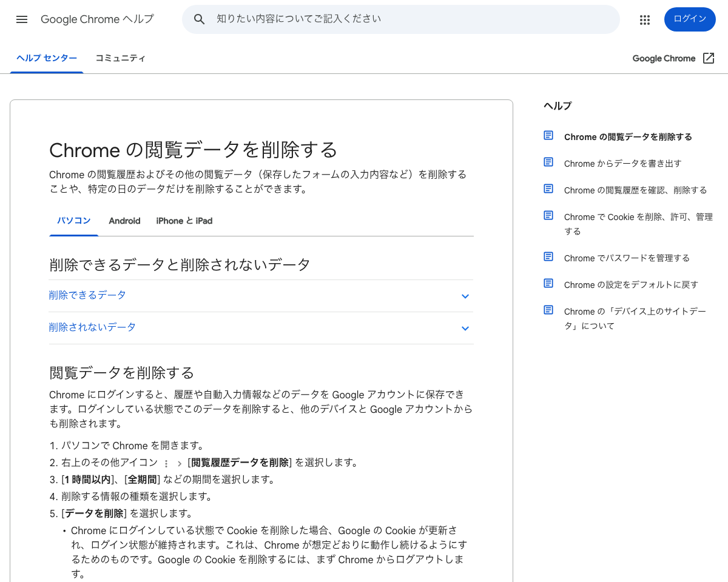Image resolution: width=728 pixels, height=582 pixels.
Task: Open Chrome の設定をデフォルトに戻す article
Action: click(x=631, y=285)
